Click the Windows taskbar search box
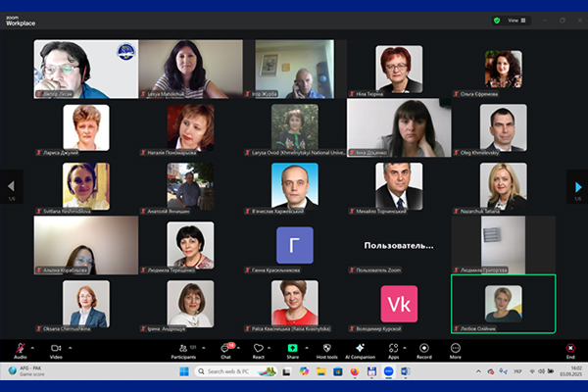 pyautogui.click(x=235, y=372)
